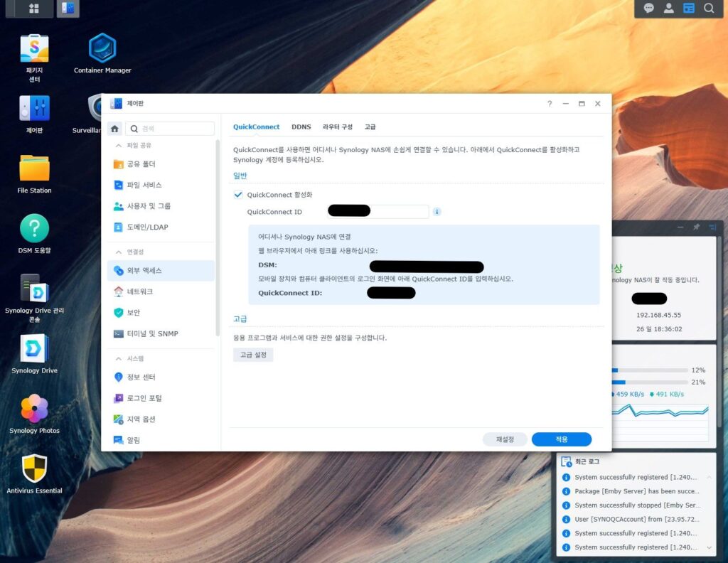This screenshot has height=563, width=728.
Task: Open the user account options icon
Action: coord(668,9)
